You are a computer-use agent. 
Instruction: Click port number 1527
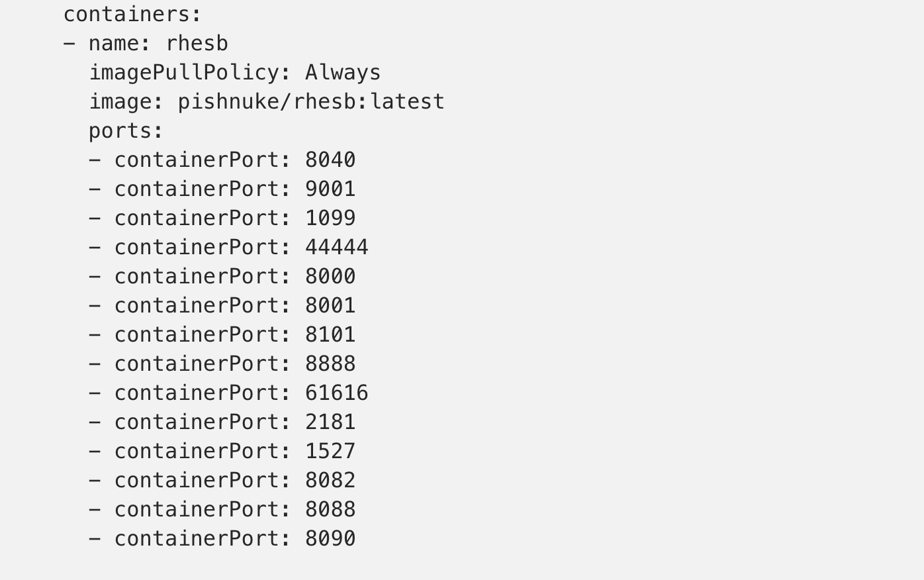coord(330,451)
